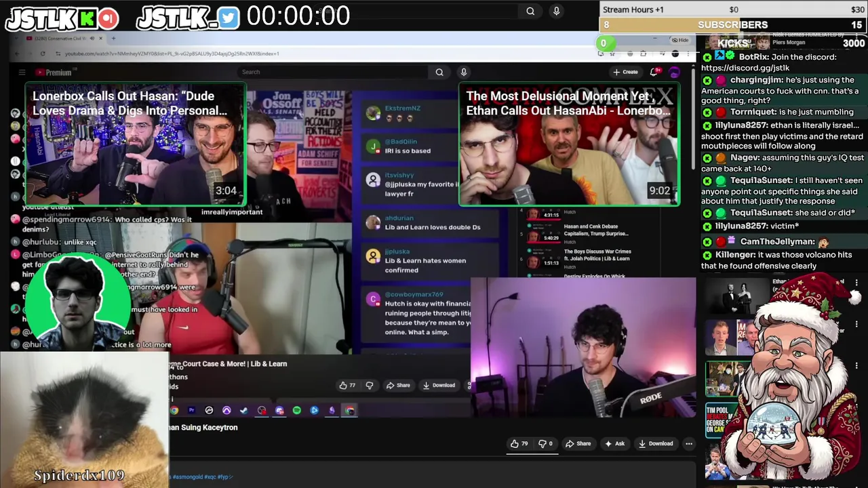The image size is (868, 488).
Task: Click Share beside the 77 likes
Action: pos(398,385)
